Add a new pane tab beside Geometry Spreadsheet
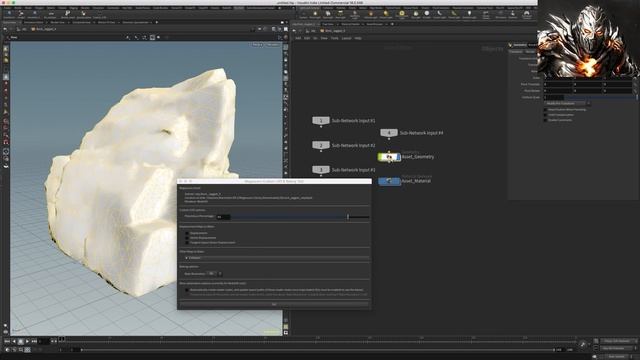 point(156,22)
